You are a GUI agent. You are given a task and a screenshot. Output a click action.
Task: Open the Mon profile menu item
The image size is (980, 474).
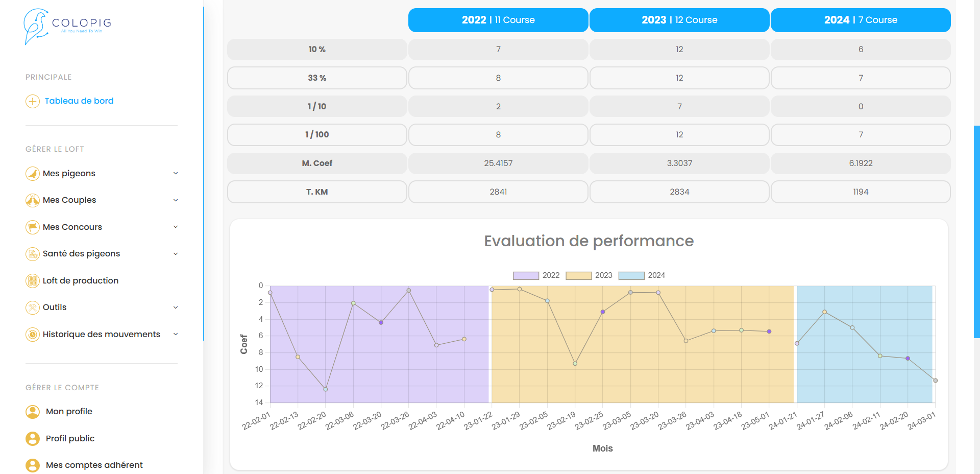(69, 412)
